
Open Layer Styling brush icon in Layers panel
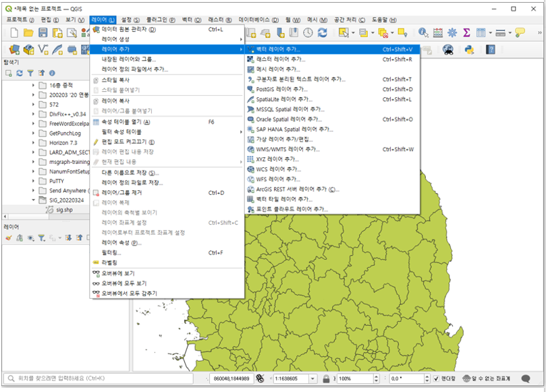point(9,237)
